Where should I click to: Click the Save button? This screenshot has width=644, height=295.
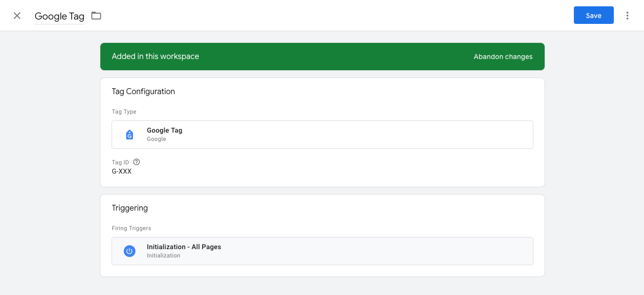[593, 15]
